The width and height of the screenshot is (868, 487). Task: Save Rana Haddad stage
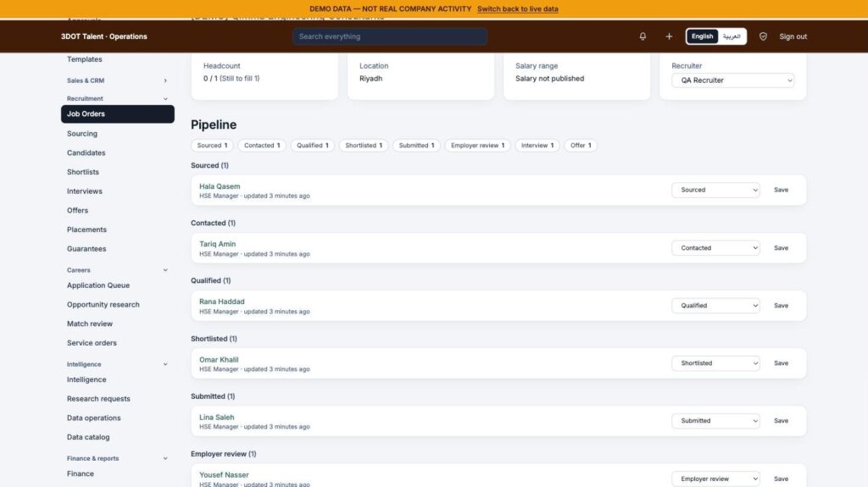781,306
